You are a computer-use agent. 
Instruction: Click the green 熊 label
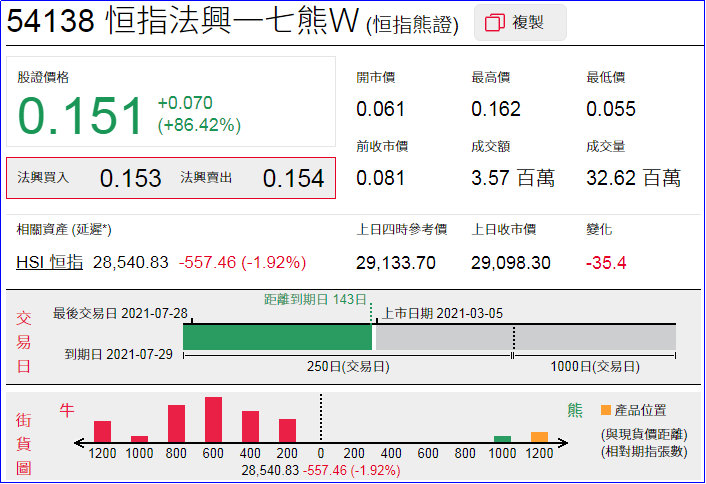click(575, 410)
